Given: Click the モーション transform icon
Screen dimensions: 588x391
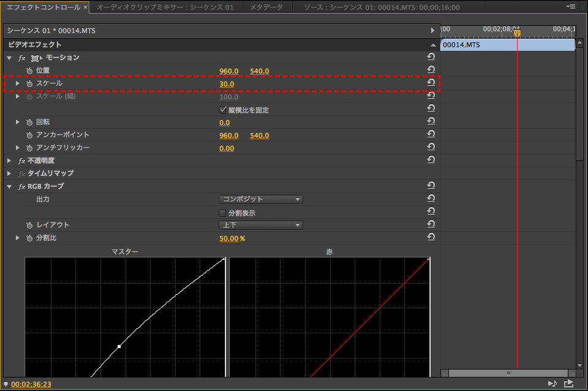Looking at the screenshot, I should coord(36,58).
